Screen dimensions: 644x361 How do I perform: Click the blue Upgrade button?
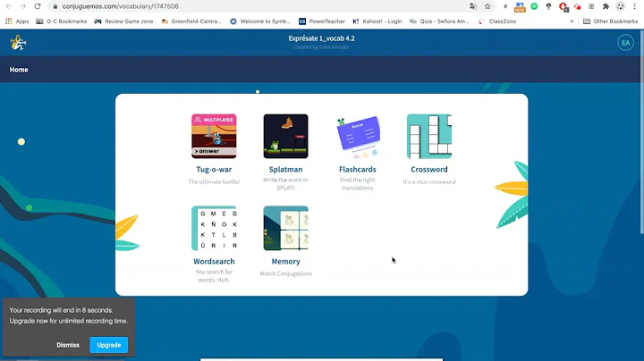[109, 345]
